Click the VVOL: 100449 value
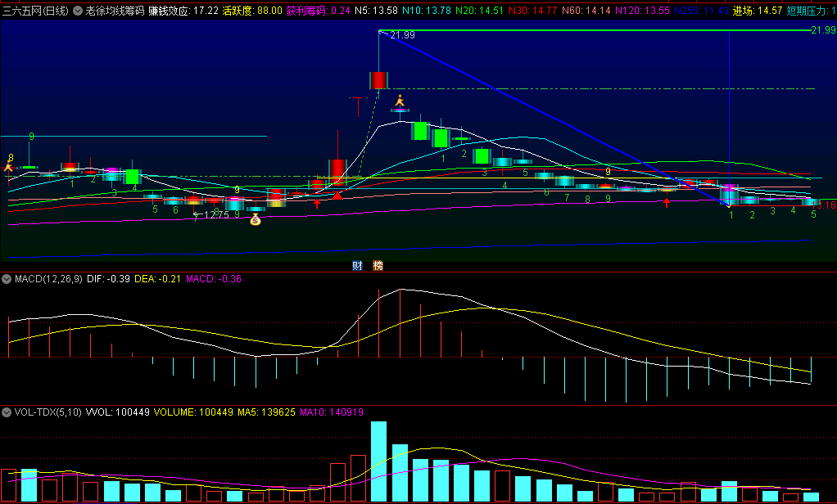837x504 pixels. point(117,412)
